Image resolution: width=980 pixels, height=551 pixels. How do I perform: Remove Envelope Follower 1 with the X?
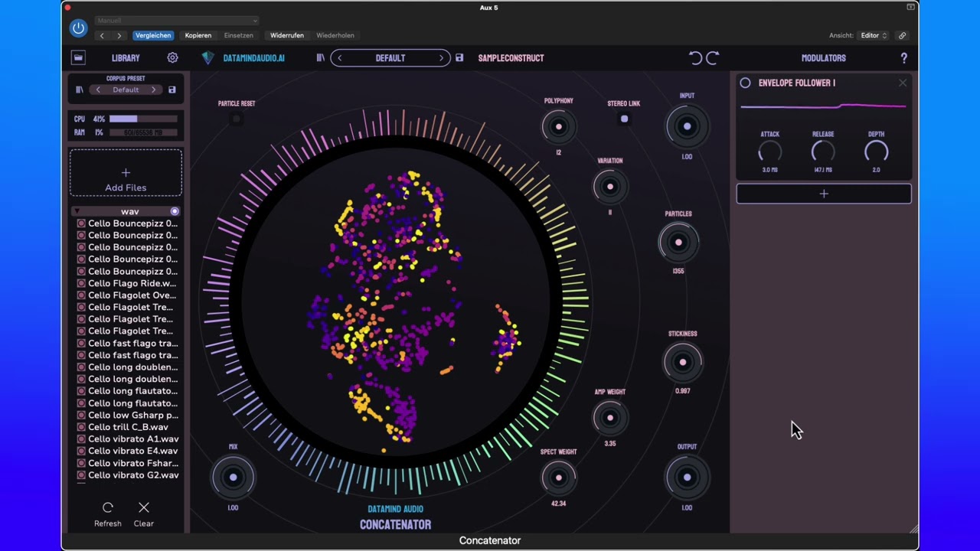click(903, 83)
